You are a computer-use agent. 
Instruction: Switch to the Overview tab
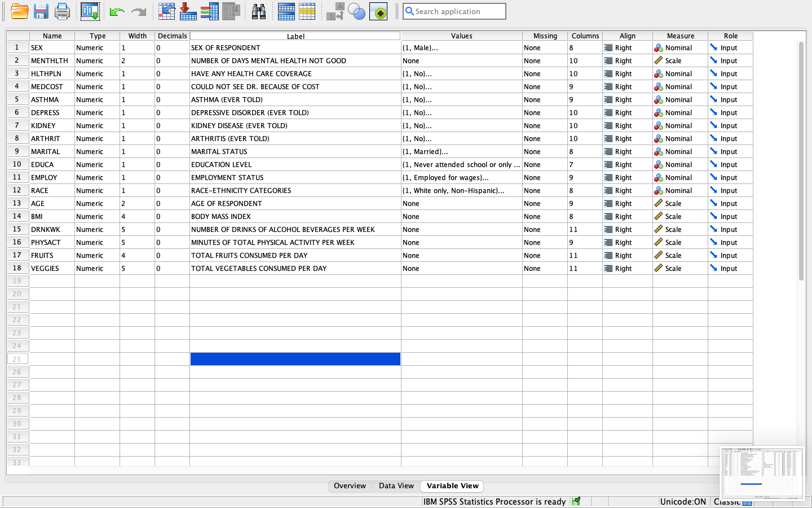pos(350,486)
